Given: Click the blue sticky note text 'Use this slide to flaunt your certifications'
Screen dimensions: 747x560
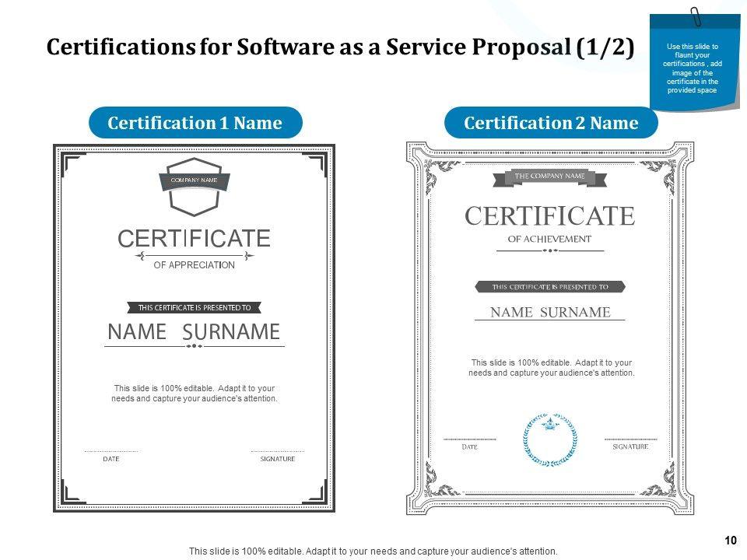Looking at the screenshot, I should coord(693,68).
